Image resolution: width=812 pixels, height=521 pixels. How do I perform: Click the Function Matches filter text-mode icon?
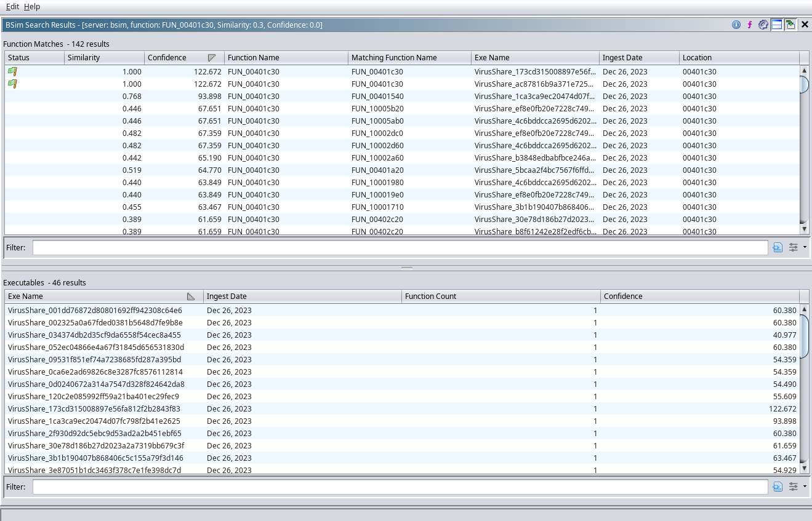point(778,247)
